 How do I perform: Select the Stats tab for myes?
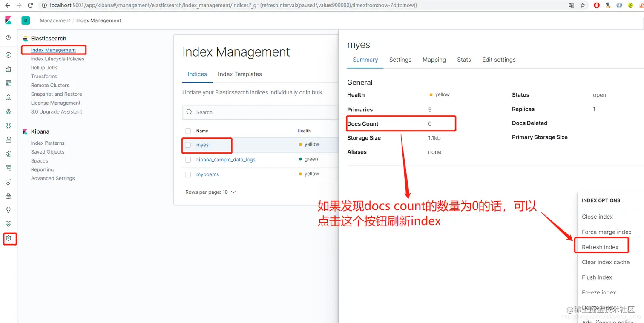point(464,60)
